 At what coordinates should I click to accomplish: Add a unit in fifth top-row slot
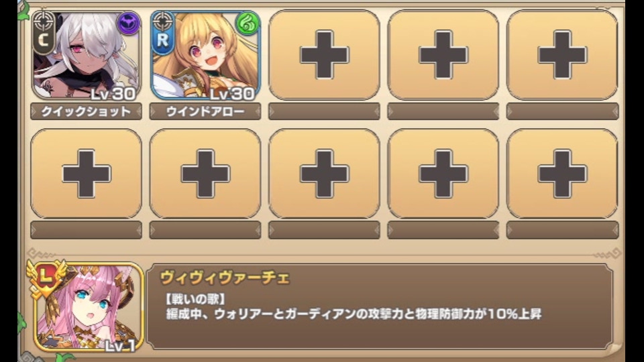pyautogui.click(x=562, y=55)
